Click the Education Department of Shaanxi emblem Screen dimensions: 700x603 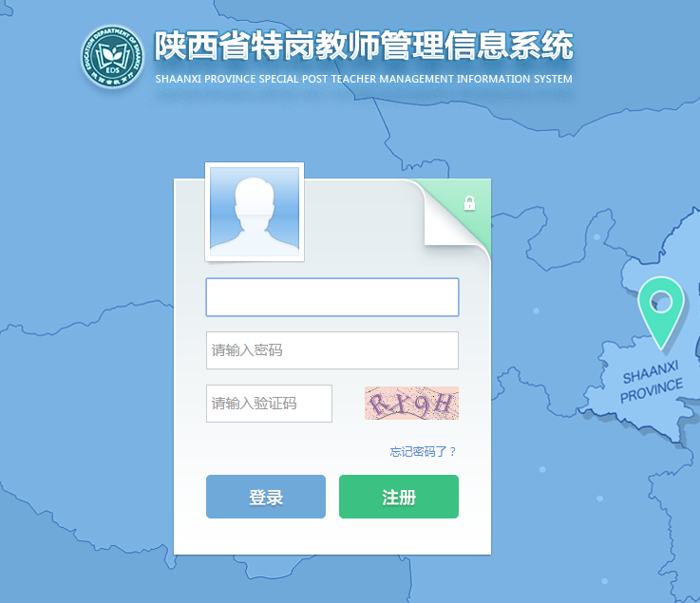click(112, 56)
